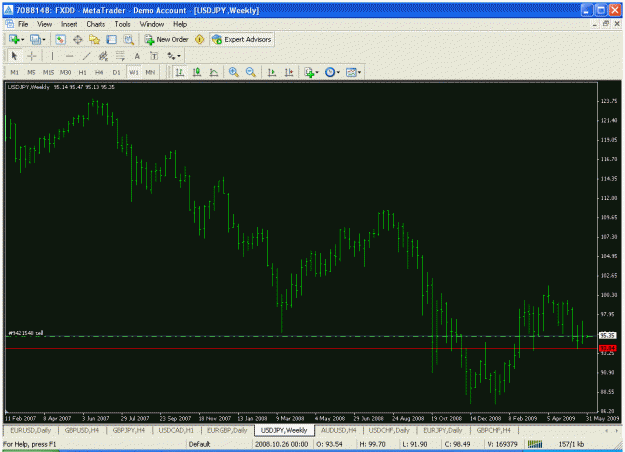Expand the Profiles dropdown arrow
This screenshot has width=625, height=452.
click(x=44, y=39)
